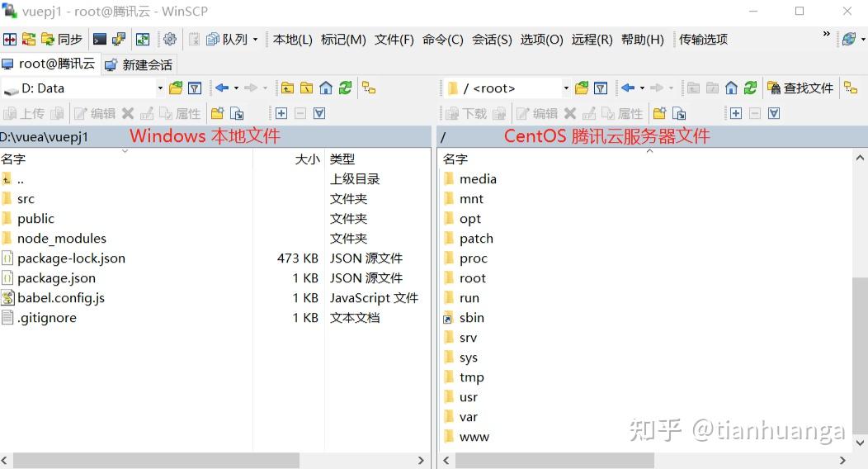Expand the 队列 queue dropdown arrow
The image size is (868, 469).
pyautogui.click(x=255, y=40)
